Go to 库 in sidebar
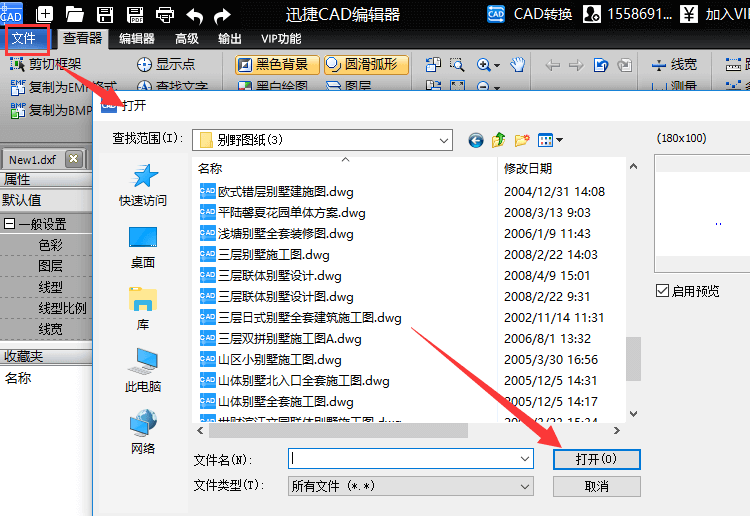This screenshot has width=750, height=516. pyautogui.click(x=143, y=309)
